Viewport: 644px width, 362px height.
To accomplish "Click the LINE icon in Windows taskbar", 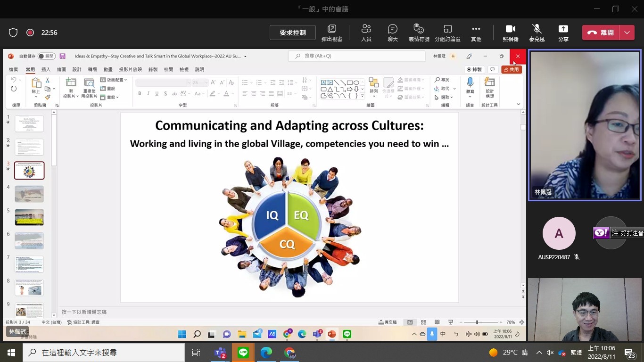I will (x=243, y=353).
